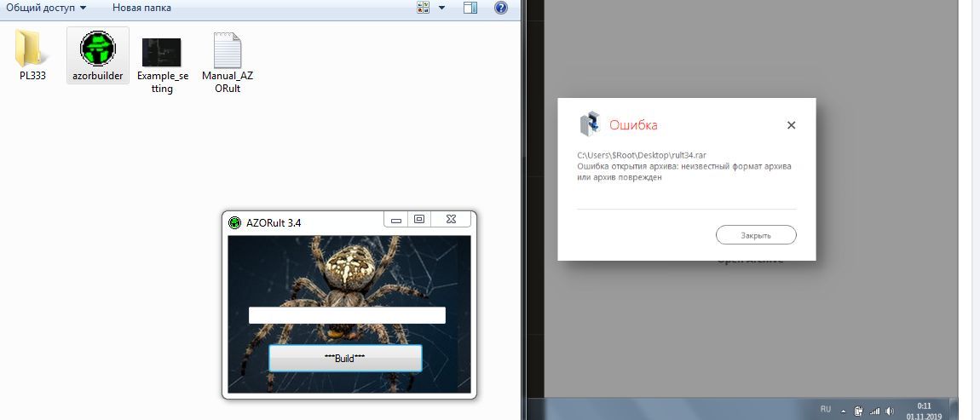Click the archiver icon in Ошибка dialog
Image resolution: width=980 pixels, height=420 pixels.
pos(590,124)
